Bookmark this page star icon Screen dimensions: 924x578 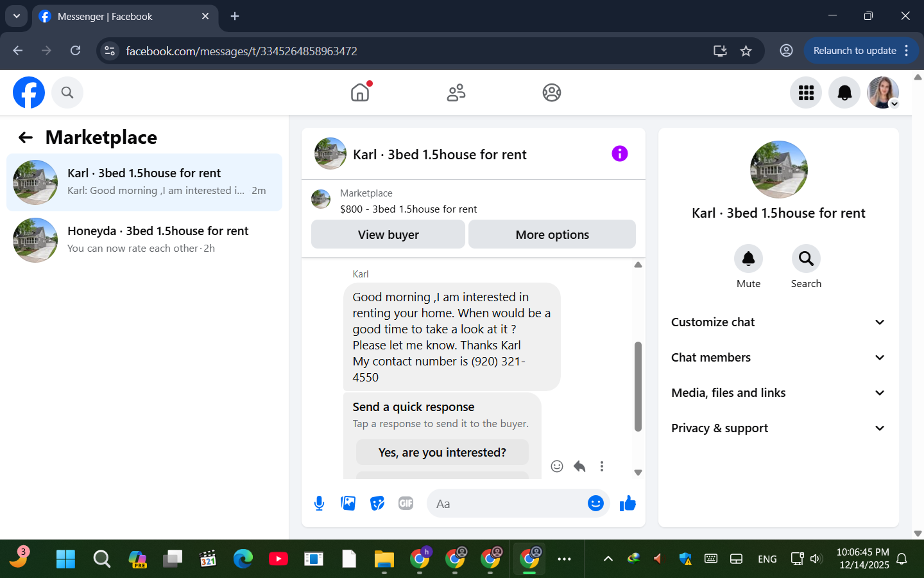tap(746, 51)
